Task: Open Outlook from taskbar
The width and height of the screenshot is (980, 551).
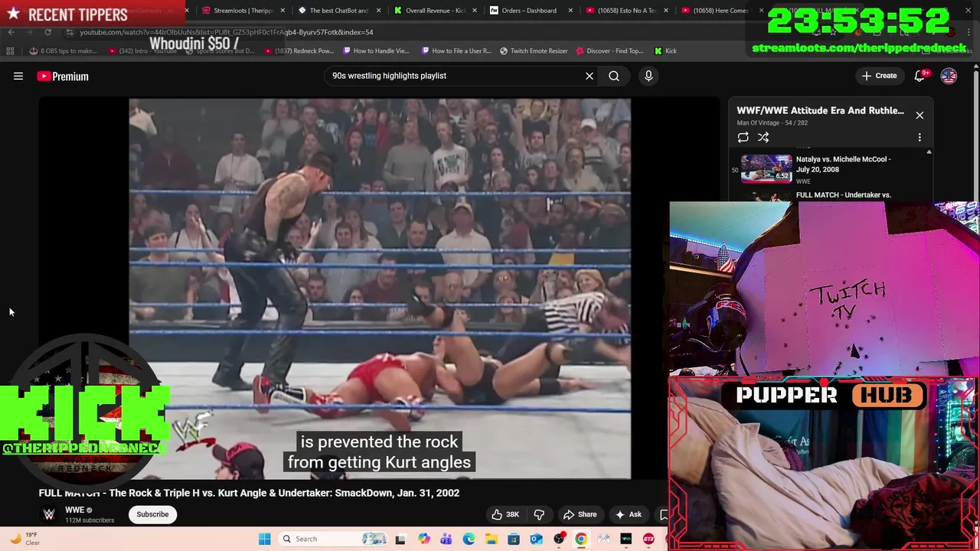Action: click(536, 539)
